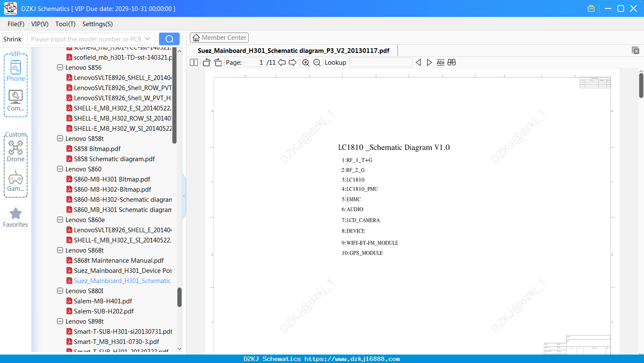Click the model number search field
This screenshot has width=644, height=363.
(86, 39)
